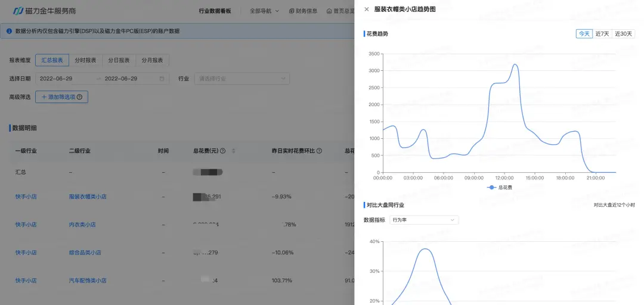
Task: Select 近30天 time range
Action: (x=623, y=34)
